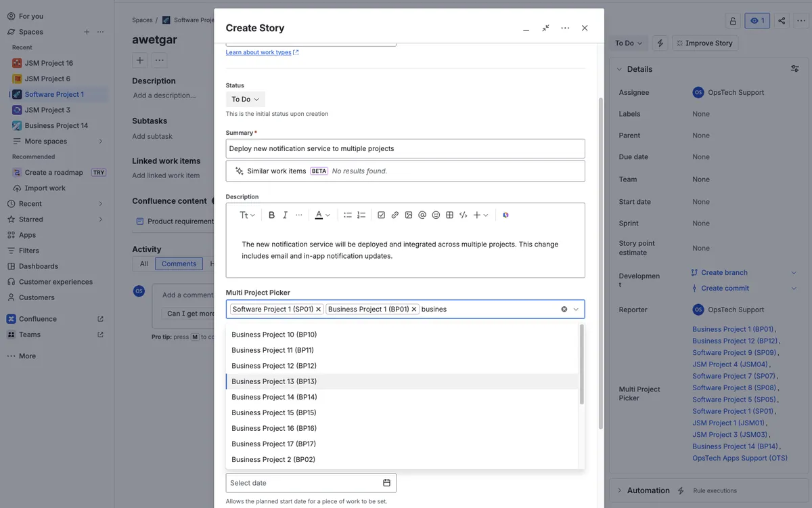Open JSM Project 16 in sidebar
The image size is (812, 508).
point(49,63)
